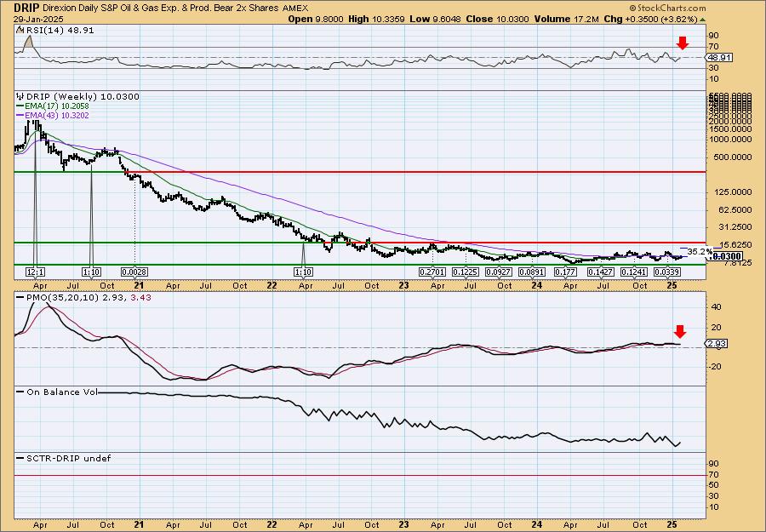Click the On Balance Vol legend label
The image size is (766, 532).
[61, 392]
